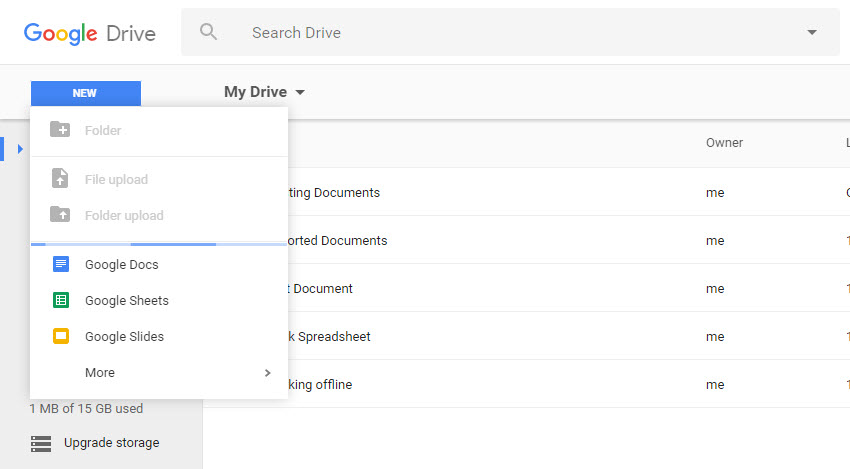Viewport: 850px width, 469px height.
Task: Click the new Folder icon
Action: coord(60,130)
